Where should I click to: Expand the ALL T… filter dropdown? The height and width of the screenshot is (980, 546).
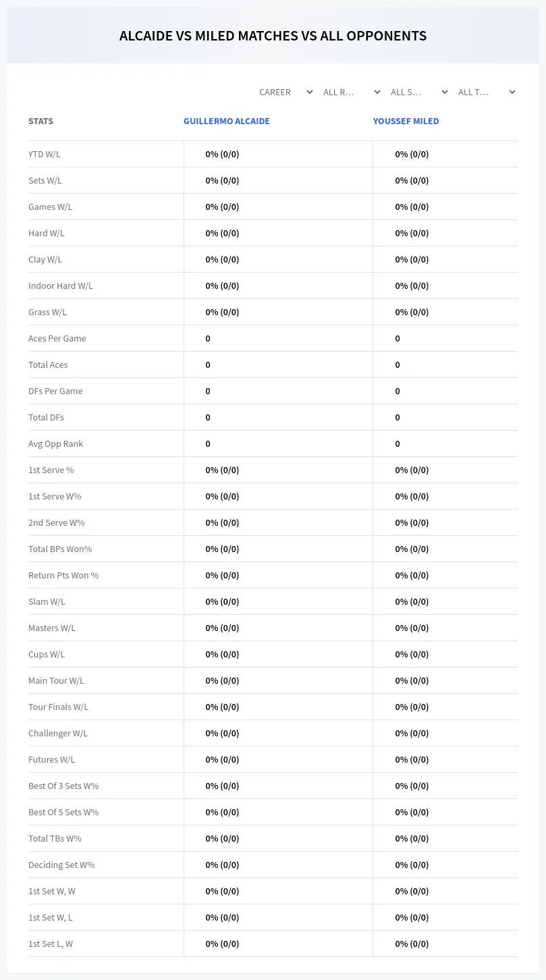click(486, 92)
